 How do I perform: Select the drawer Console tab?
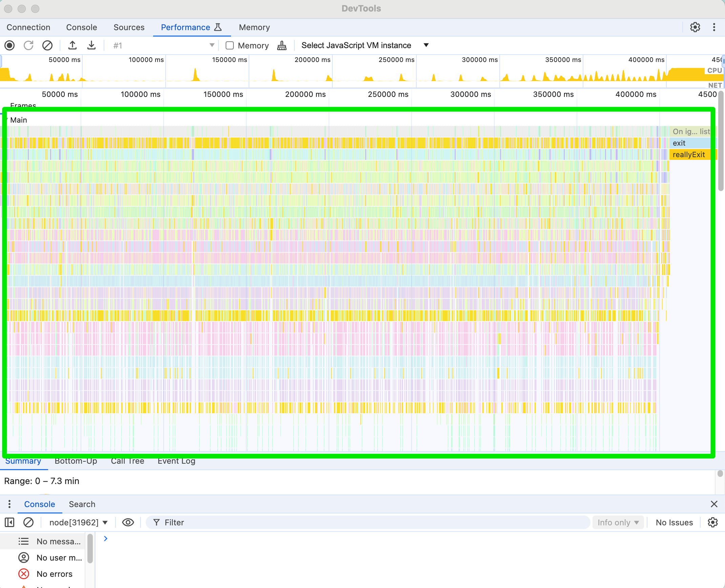[x=40, y=504]
